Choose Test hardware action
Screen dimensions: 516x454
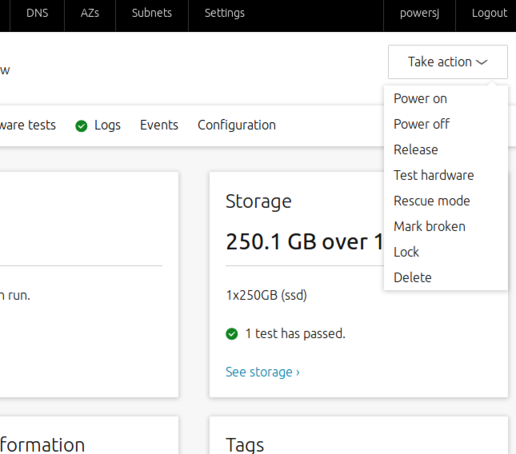pyautogui.click(x=434, y=175)
